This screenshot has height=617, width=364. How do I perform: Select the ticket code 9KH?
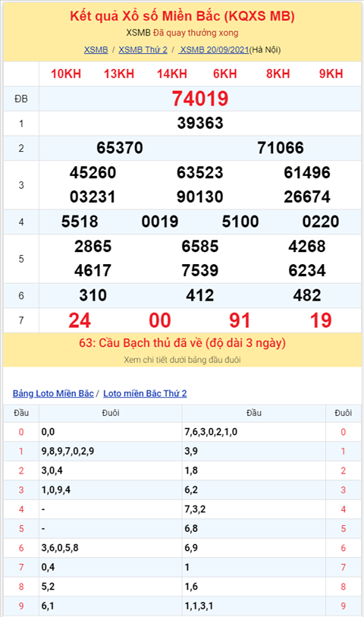(331, 74)
